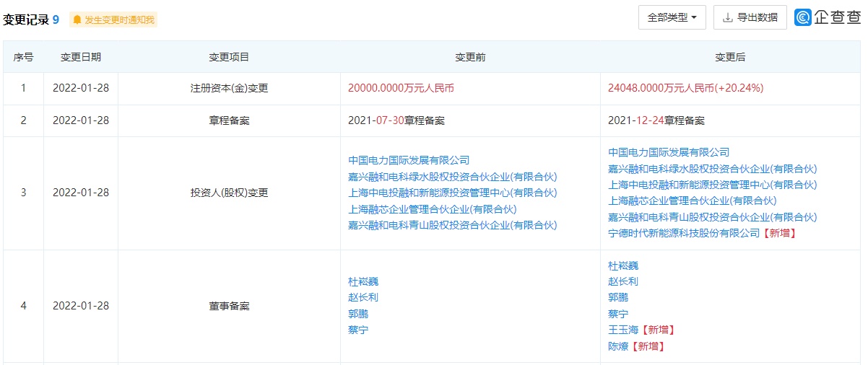Click the bell icon for change notifications

click(77, 20)
